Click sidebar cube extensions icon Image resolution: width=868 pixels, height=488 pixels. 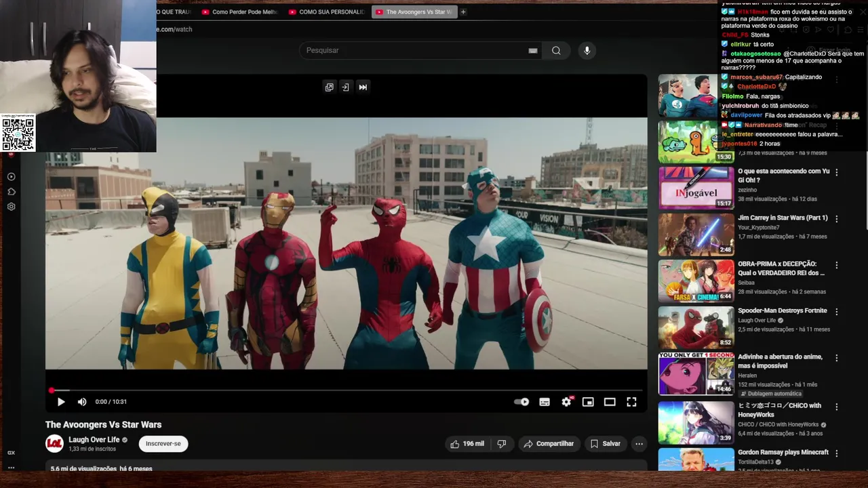pyautogui.click(x=11, y=192)
